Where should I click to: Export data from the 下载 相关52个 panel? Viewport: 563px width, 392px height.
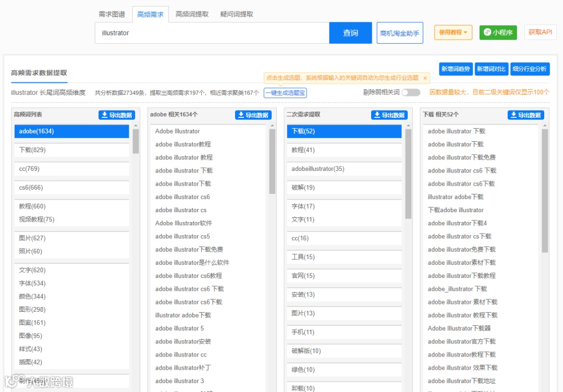525,115
